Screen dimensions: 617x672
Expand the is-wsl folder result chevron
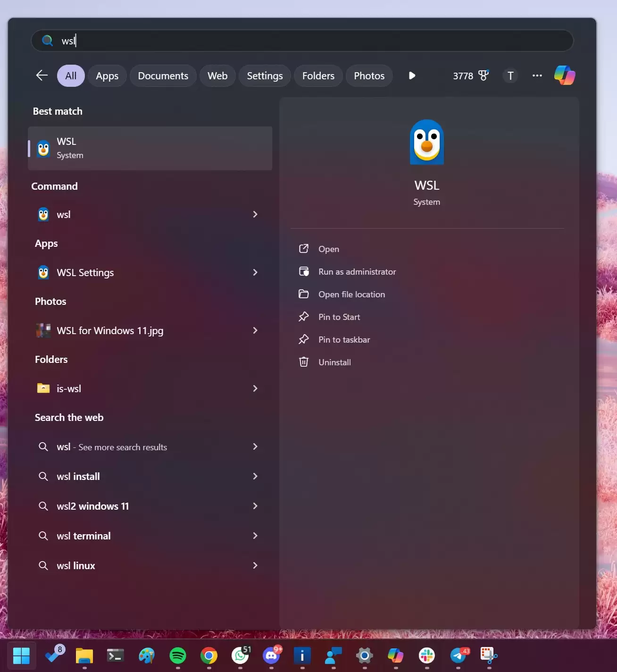click(x=255, y=388)
